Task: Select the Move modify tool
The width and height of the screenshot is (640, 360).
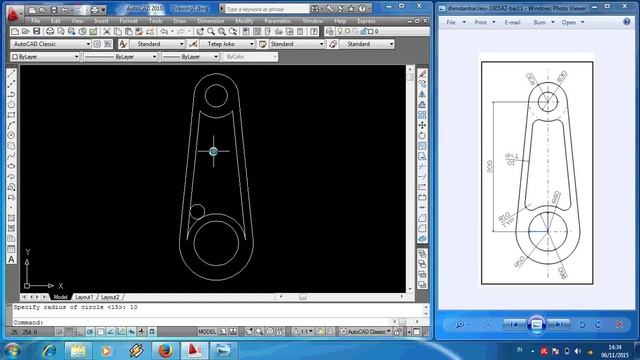Action: [422, 125]
